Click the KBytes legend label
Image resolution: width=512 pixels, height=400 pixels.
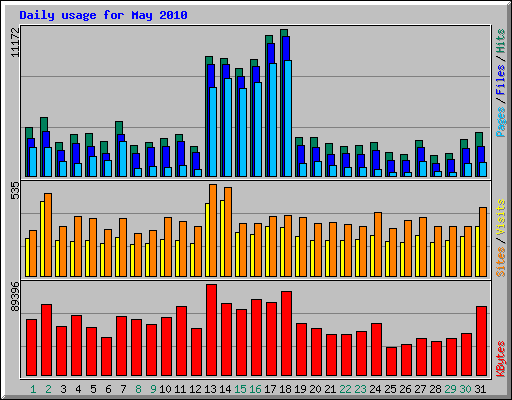coord(501,359)
